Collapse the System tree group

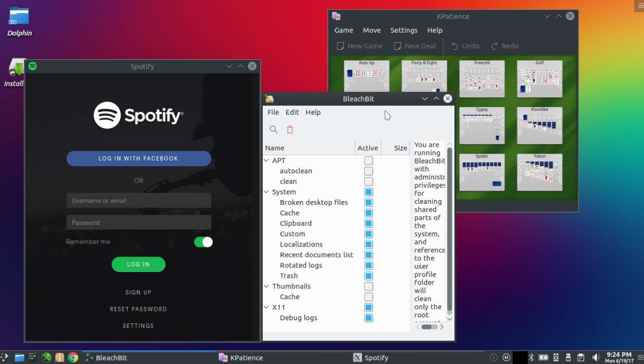[267, 192]
